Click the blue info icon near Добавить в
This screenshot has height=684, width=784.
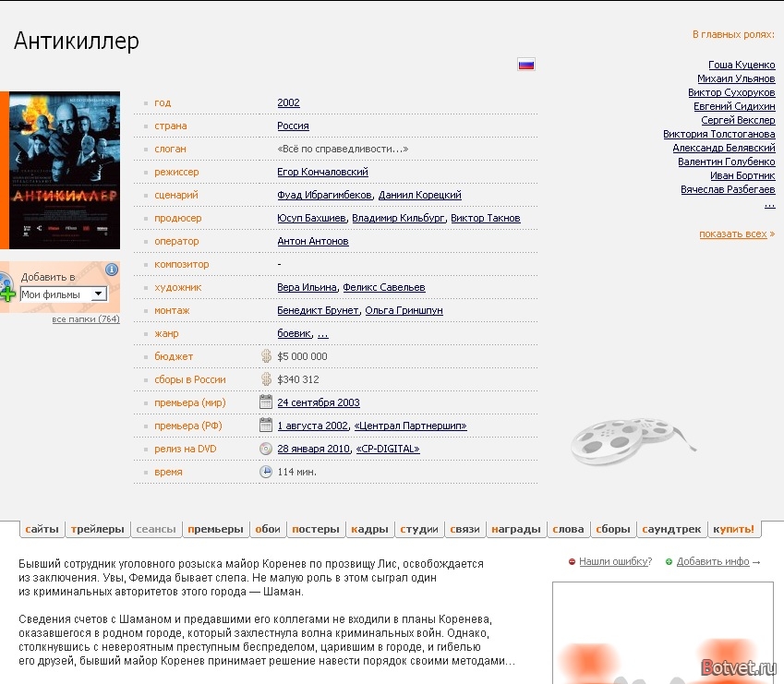click(x=112, y=270)
